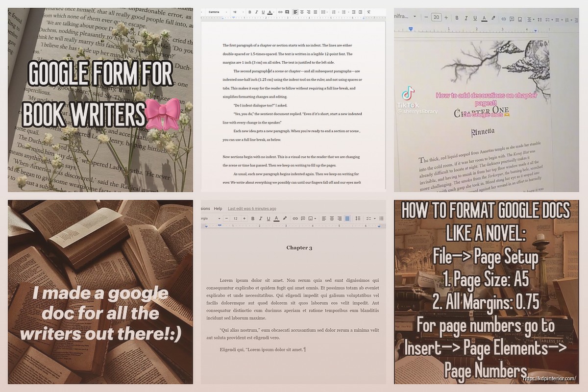
Task: Open the Help menu
Action: point(218,209)
